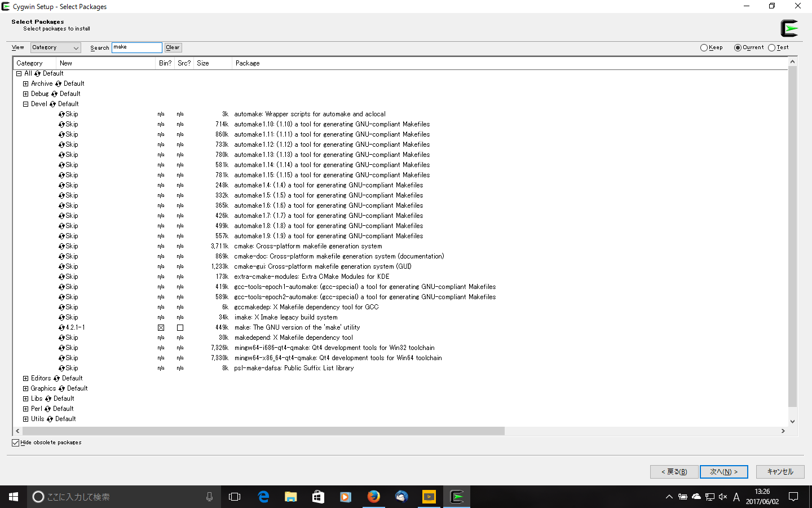Collapse the All tree node
Screen dimensions: 812x508
[x=19, y=73]
